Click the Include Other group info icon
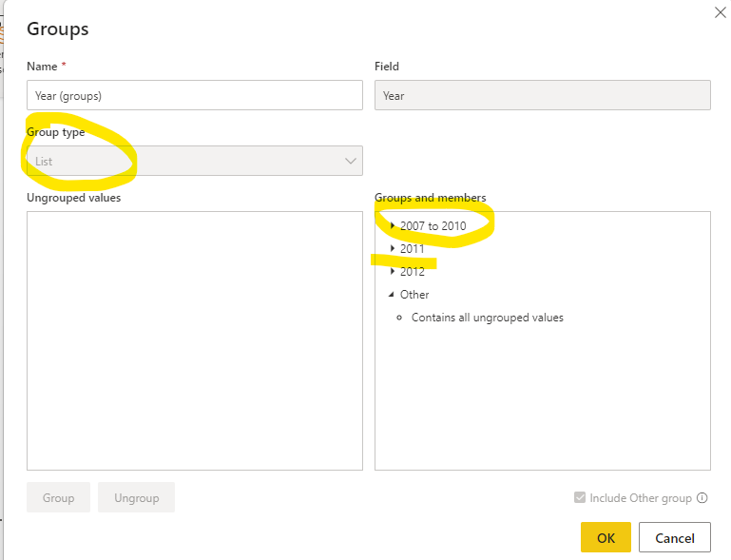 tap(702, 498)
